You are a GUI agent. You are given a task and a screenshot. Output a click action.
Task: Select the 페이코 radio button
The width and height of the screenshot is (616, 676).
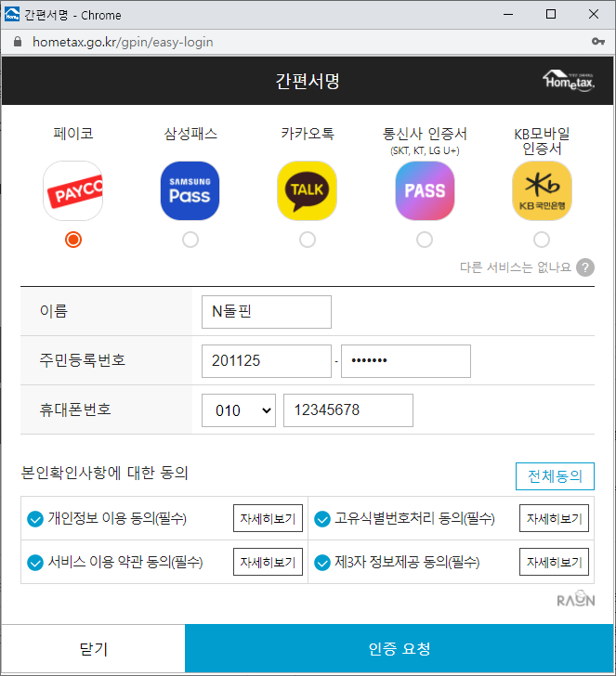[x=73, y=240]
